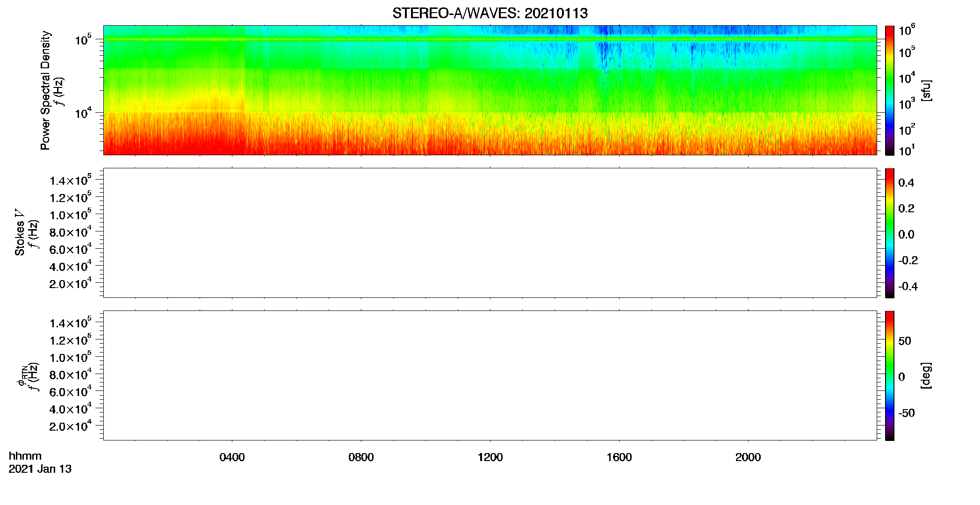This screenshot has height=505, width=980.
Task: Select the 2000 time axis label
Action: click(x=748, y=457)
